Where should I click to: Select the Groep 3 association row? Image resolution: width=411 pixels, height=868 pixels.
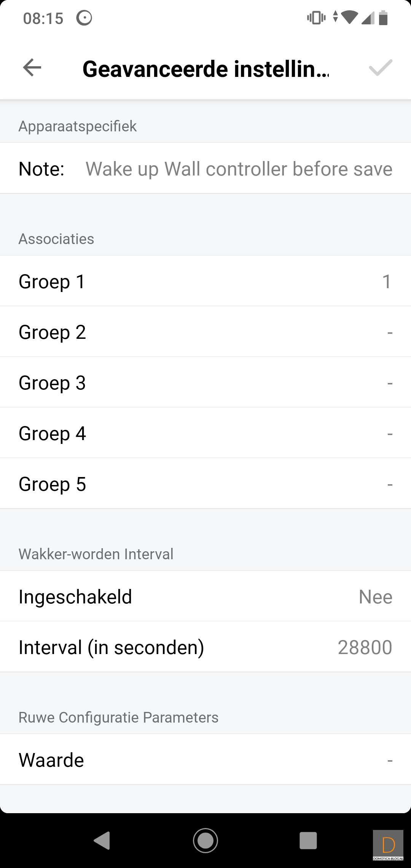(205, 383)
